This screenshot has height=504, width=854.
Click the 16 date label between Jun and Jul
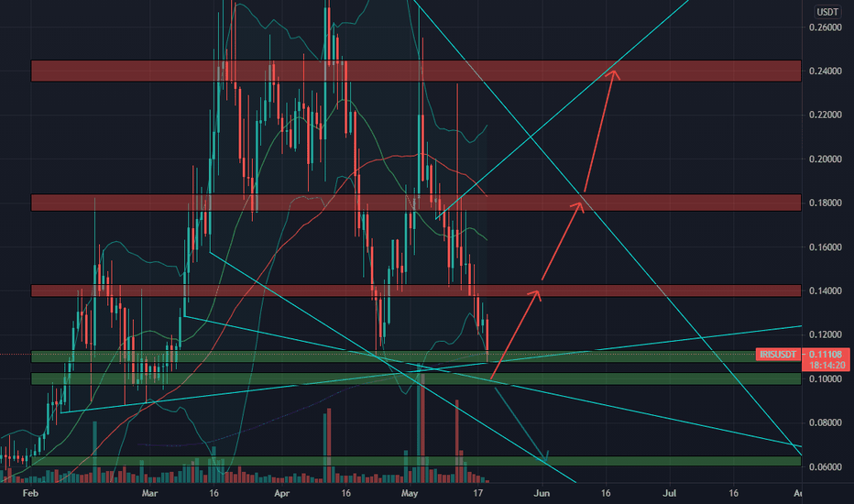point(606,493)
